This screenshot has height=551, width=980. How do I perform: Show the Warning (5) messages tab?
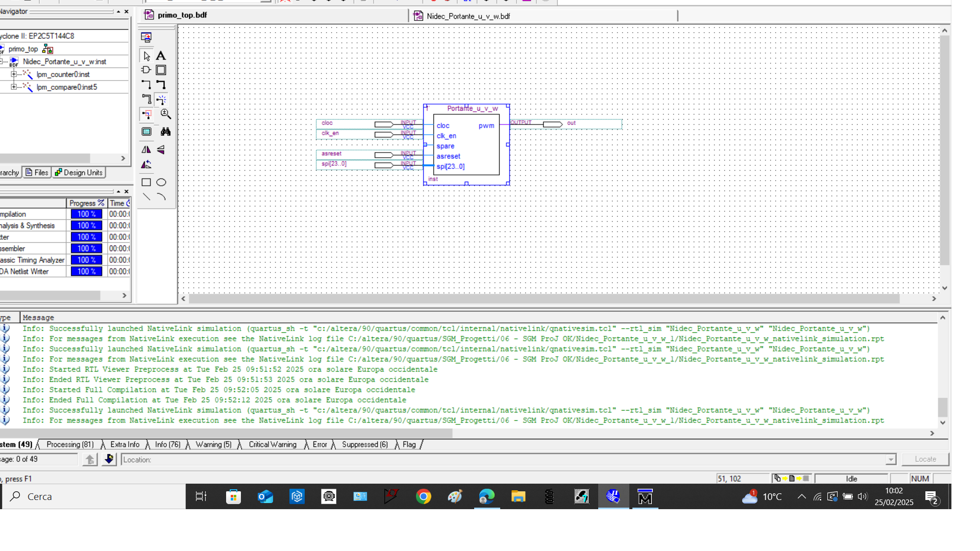pyautogui.click(x=213, y=444)
